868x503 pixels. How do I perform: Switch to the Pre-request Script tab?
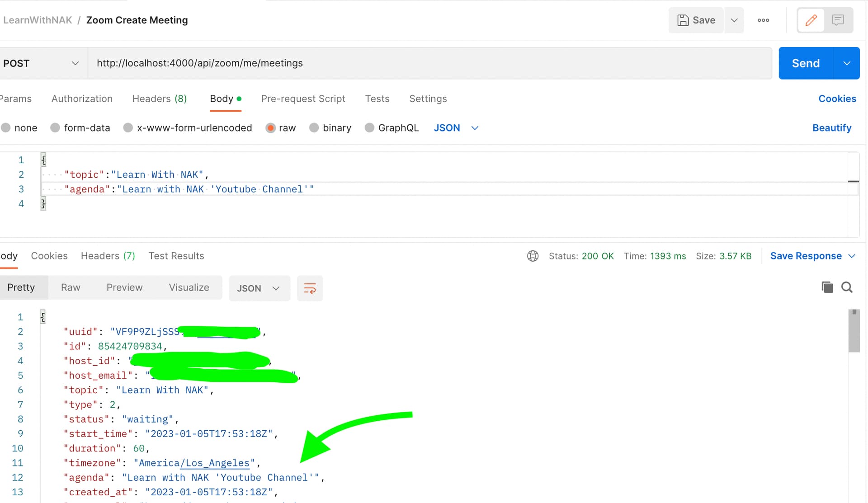303,99
